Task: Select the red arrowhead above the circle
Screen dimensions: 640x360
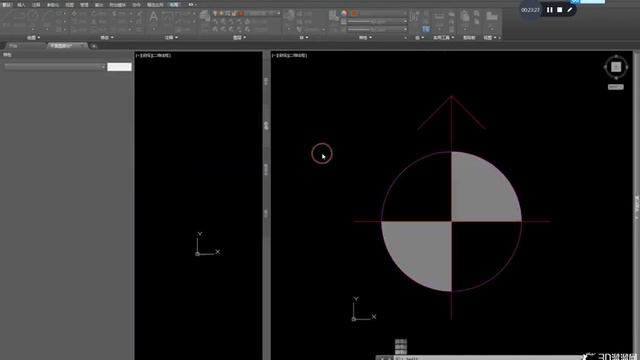Action: [451, 113]
